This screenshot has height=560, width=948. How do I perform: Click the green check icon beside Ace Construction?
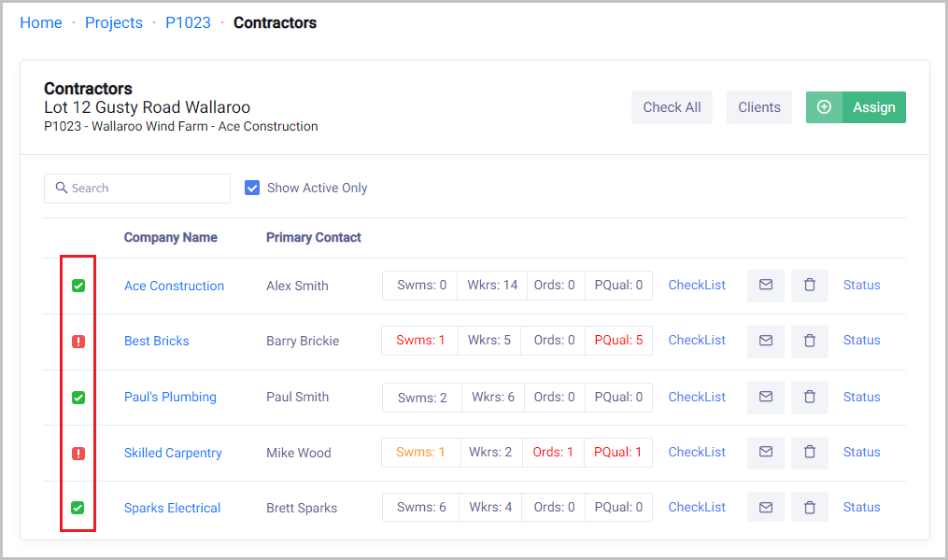78,286
